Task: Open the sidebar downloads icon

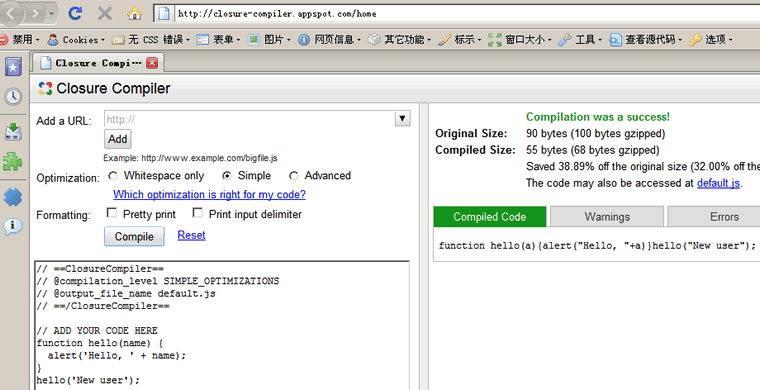Action: 13,131
